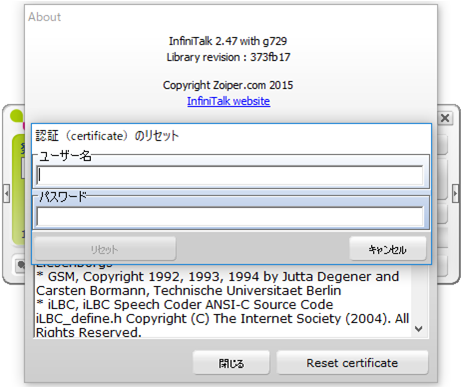The image size is (462, 388).
Task: Click the キャンセル cancel button
Action: 388,249
